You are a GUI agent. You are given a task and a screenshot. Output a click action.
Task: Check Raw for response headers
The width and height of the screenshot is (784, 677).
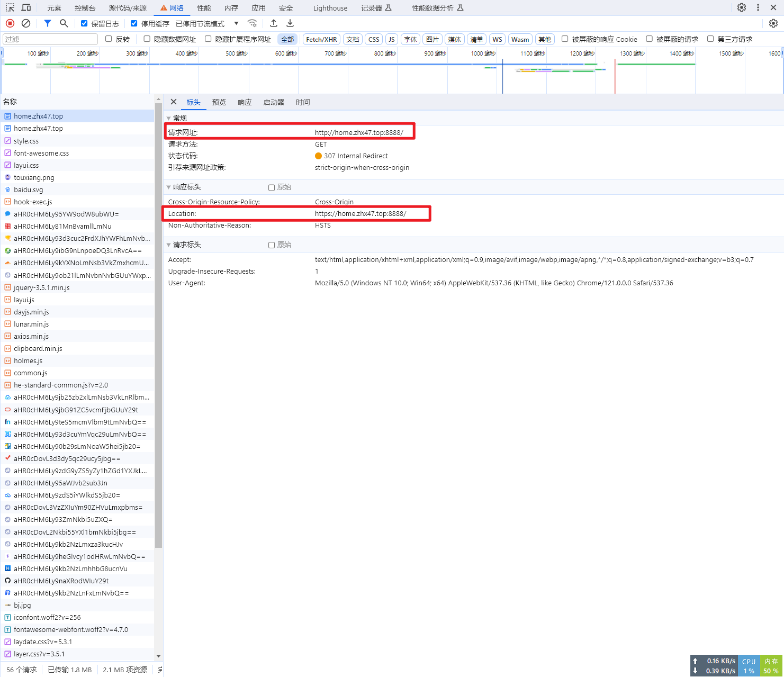point(272,187)
